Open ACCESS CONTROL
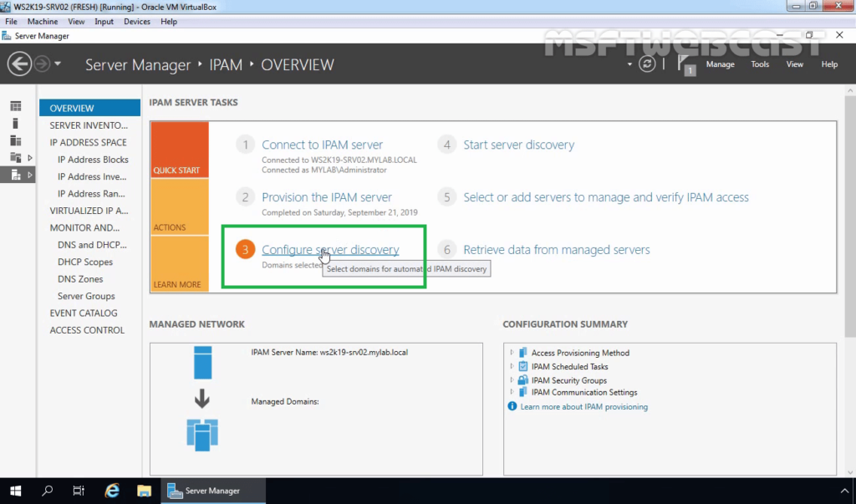The width and height of the screenshot is (856, 504). 87,330
